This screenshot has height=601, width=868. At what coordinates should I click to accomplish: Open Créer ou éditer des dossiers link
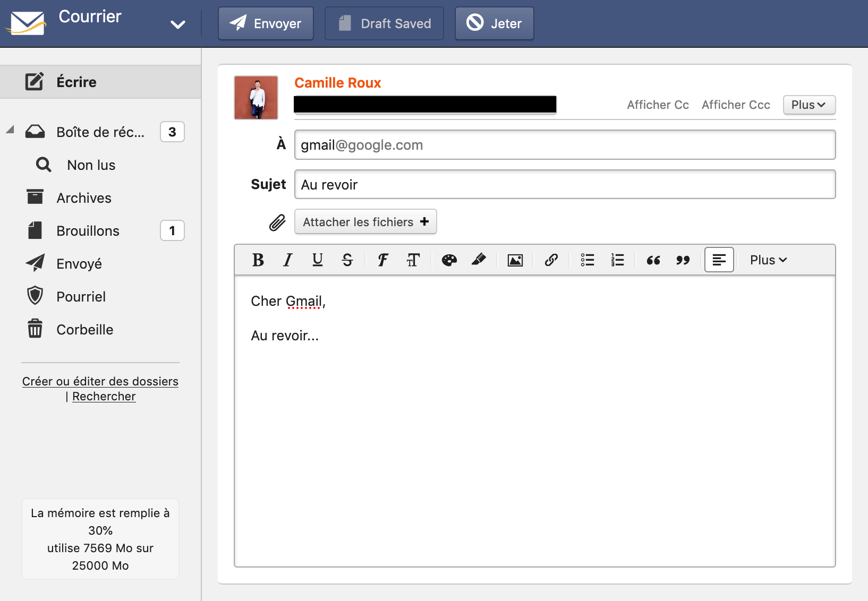pyautogui.click(x=100, y=381)
